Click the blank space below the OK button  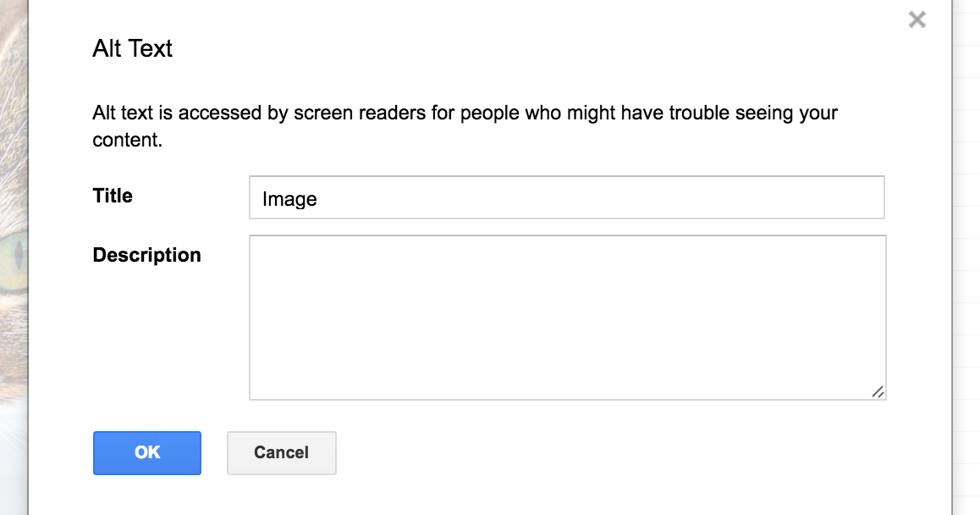pyautogui.click(x=146, y=496)
